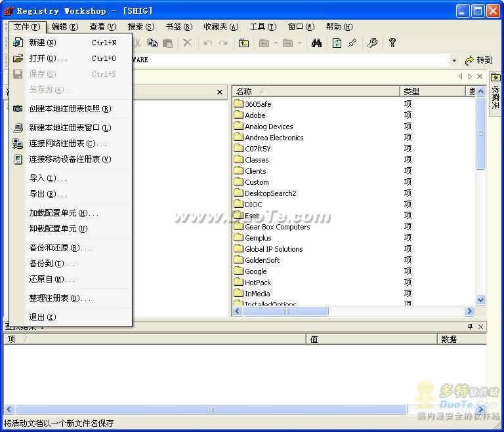Choose 导入(I)... menu entry

[71, 178]
